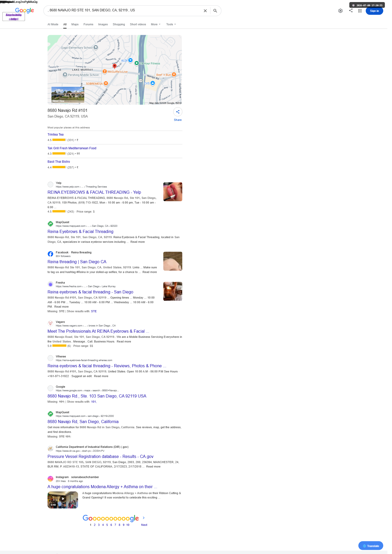Image resolution: width=392 pixels, height=554 pixels.
Task: Go to results page 10
Action: pyautogui.click(x=128, y=525)
